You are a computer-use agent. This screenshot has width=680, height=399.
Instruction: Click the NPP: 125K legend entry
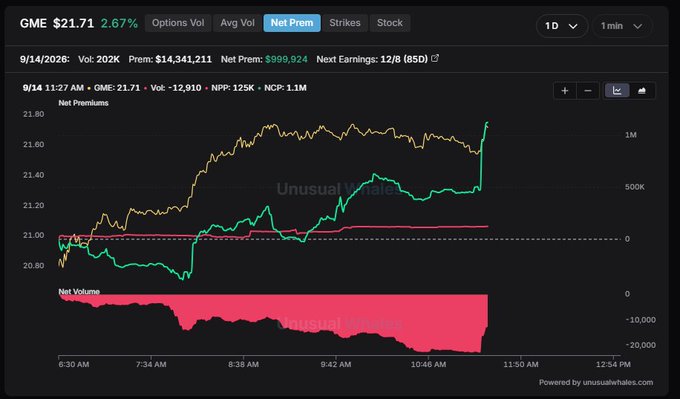coord(233,88)
